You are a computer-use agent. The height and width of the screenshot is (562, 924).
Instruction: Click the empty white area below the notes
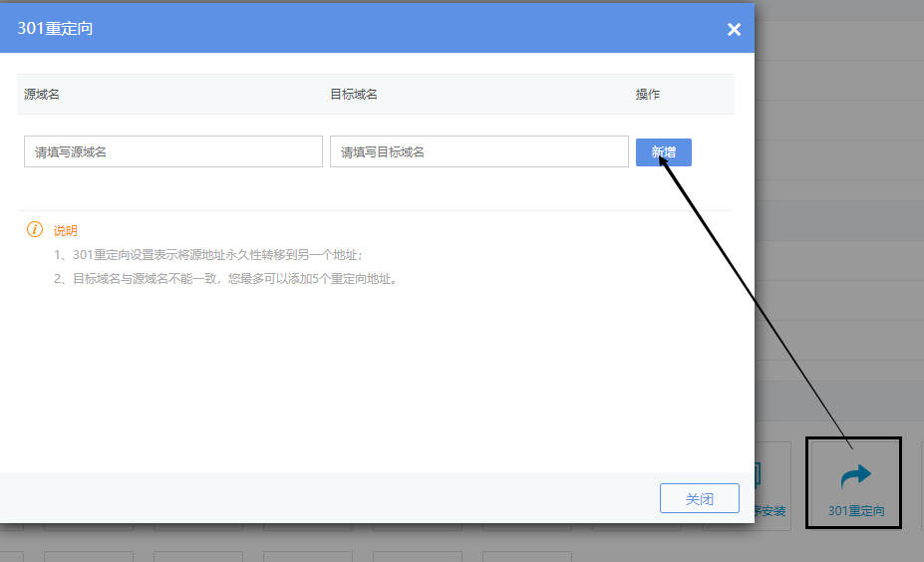tap(377, 379)
